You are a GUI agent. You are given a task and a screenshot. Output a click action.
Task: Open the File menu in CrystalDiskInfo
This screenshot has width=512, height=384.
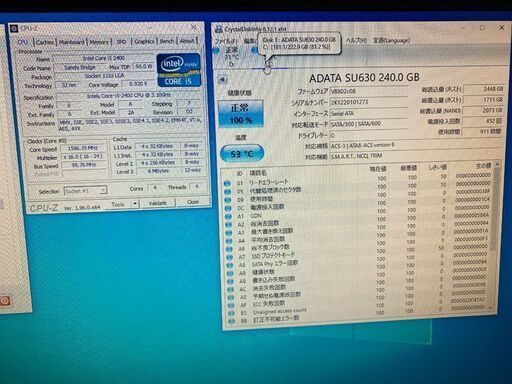coord(226,41)
